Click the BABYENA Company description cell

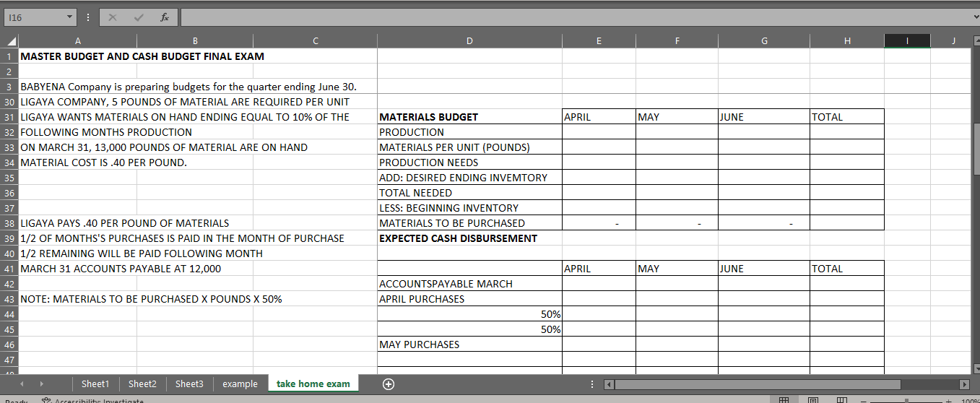[188, 87]
